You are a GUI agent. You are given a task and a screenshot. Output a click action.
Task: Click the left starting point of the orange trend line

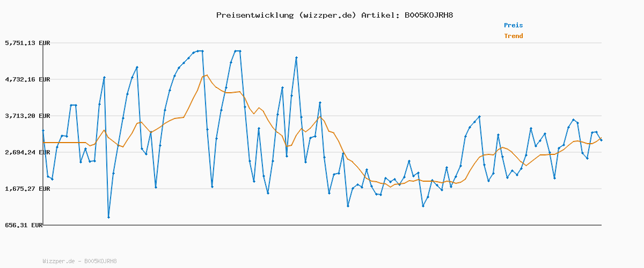pos(43,143)
